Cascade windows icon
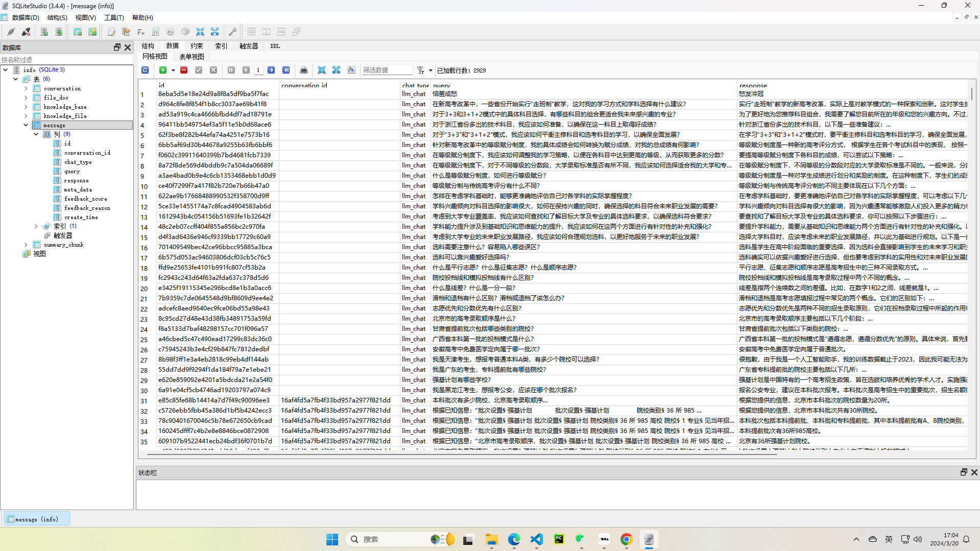The height and width of the screenshot is (551, 980). (296, 32)
